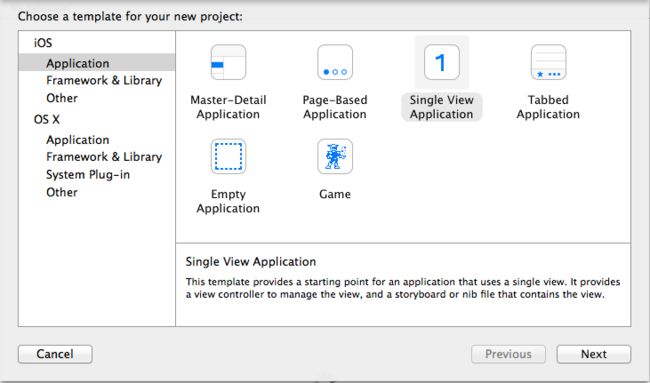This screenshot has height=383, width=650.
Task: Choose the Empty Application dashed-square icon
Action: (x=228, y=156)
